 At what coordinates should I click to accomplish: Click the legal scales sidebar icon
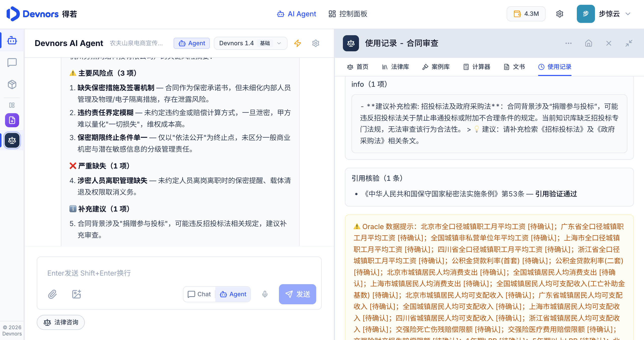(x=12, y=140)
